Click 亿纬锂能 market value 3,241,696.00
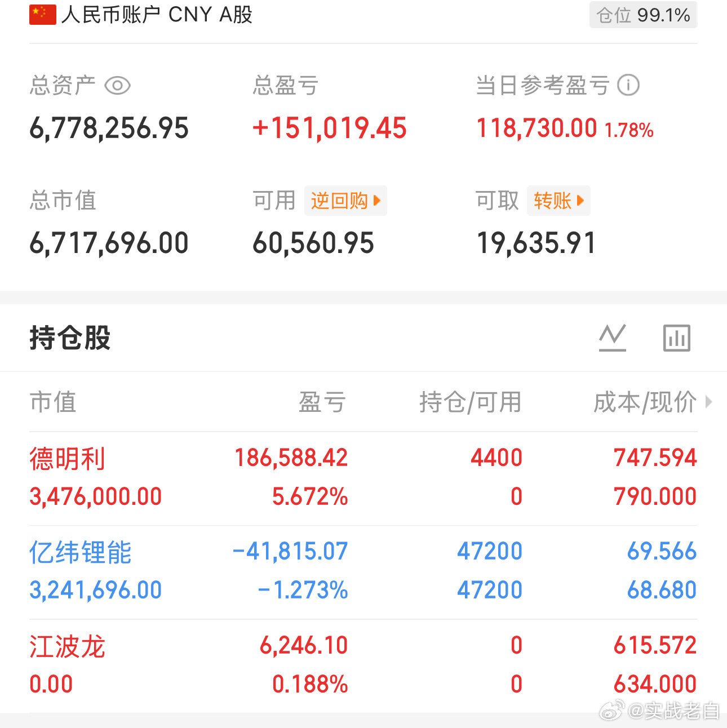Viewport: 727px width, 728px height. (x=96, y=591)
